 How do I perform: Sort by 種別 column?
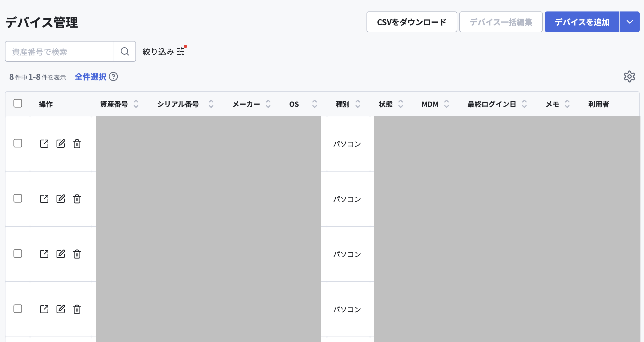coord(358,104)
